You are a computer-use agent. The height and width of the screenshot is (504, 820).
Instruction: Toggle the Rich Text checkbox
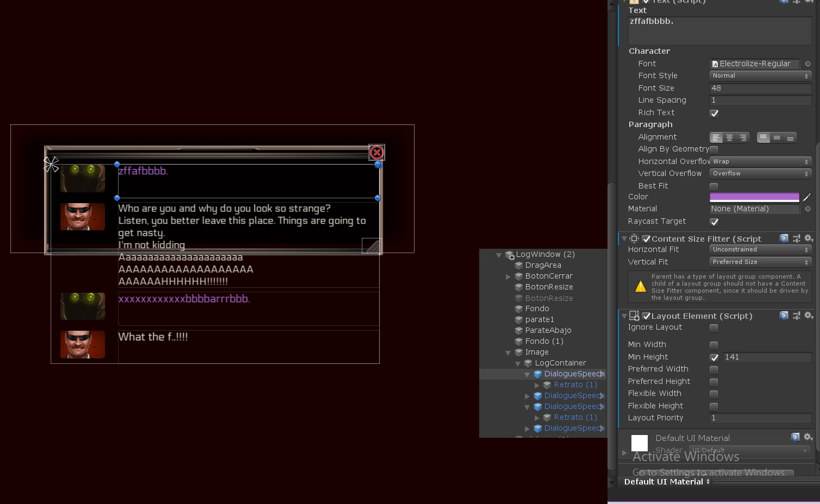[714, 113]
